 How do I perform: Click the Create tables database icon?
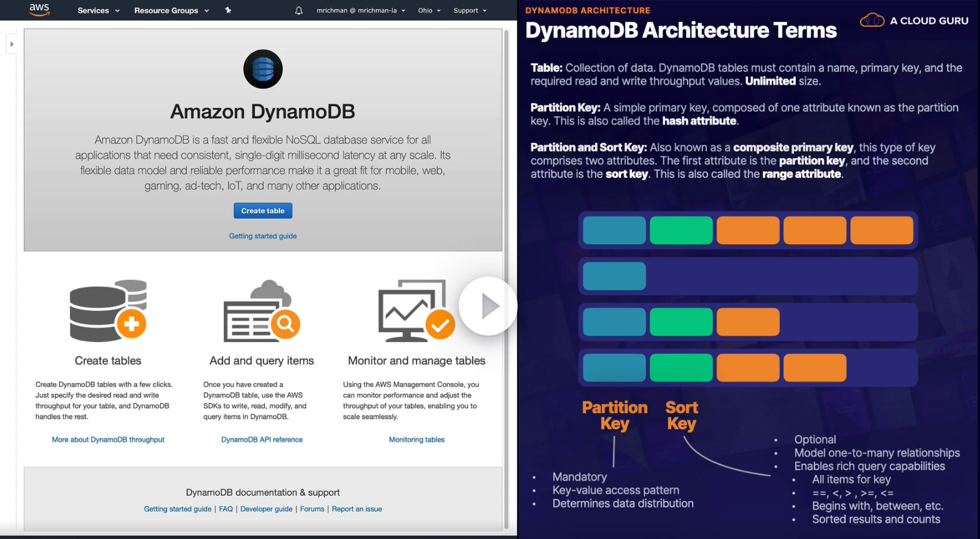click(x=108, y=311)
